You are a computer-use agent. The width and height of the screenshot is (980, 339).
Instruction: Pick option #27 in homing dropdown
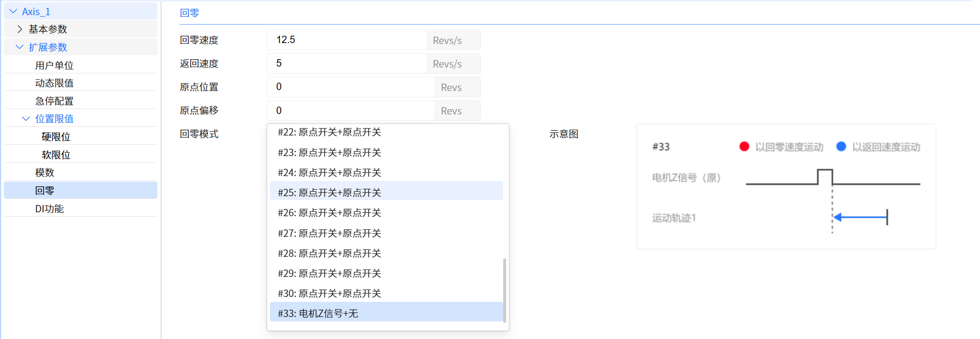pyautogui.click(x=386, y=233)
